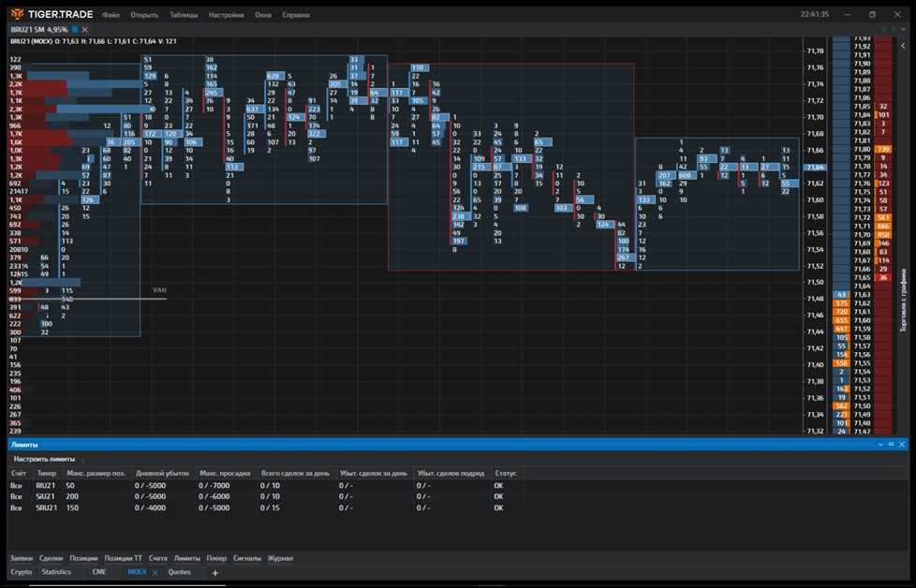This screenshot has width=916, height=588.
Task: Close the BRU21 5M chart tab
Action: [84, 30]
